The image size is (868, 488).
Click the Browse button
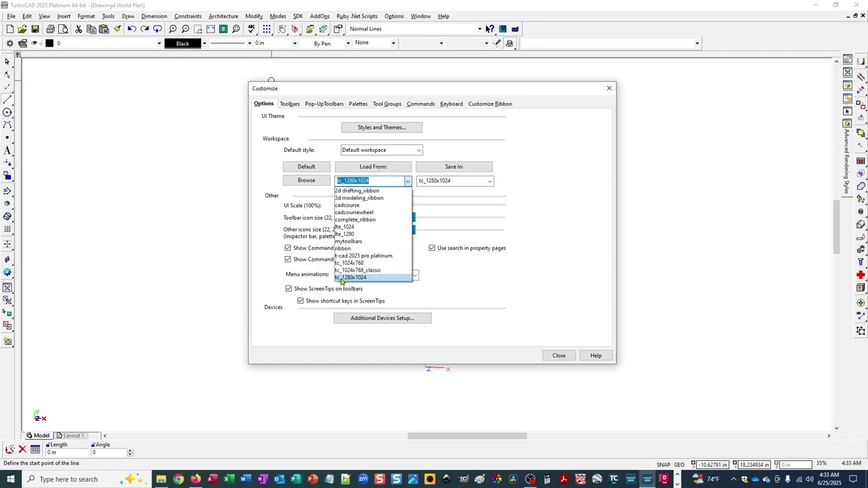coord(307,180)
